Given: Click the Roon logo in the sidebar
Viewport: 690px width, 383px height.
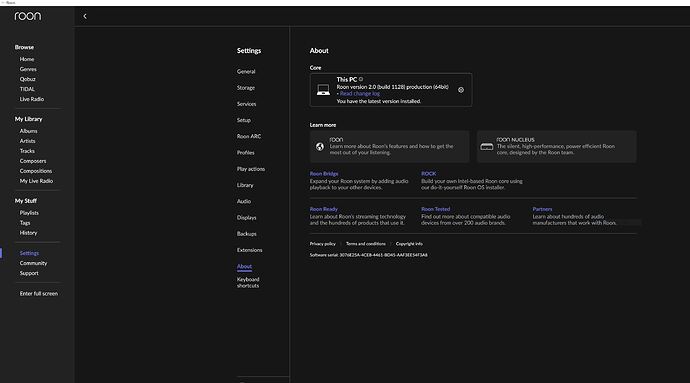Looking at the screenshot, I should pos(28,16).
